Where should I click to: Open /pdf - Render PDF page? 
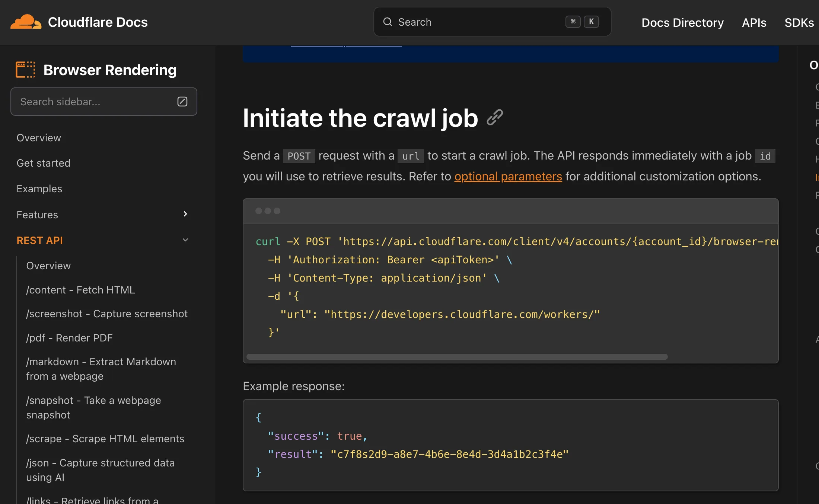pos(69,338)
